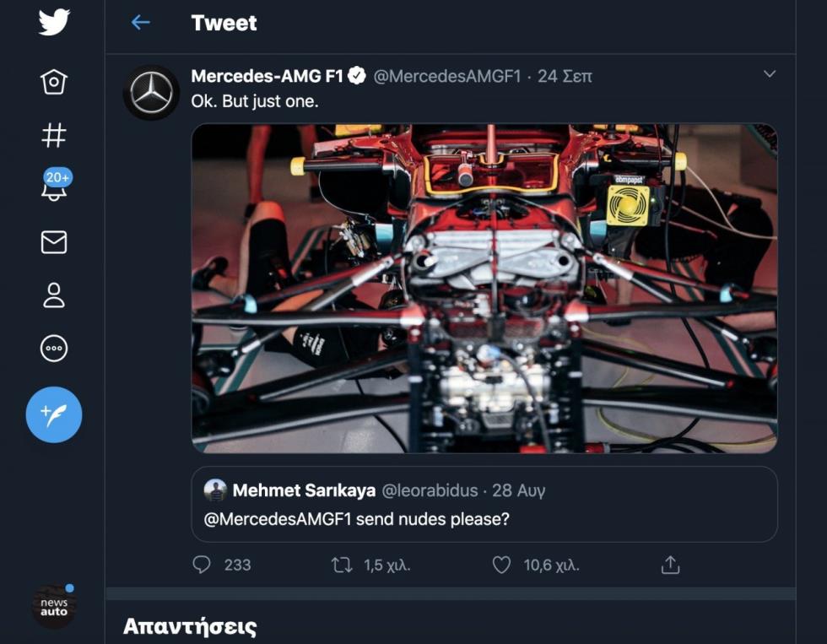Click the Mercedes-AMG F1 account name
The width and height of the screenshot is (827, 644).
pyautogui.click(x=268, y=76)
